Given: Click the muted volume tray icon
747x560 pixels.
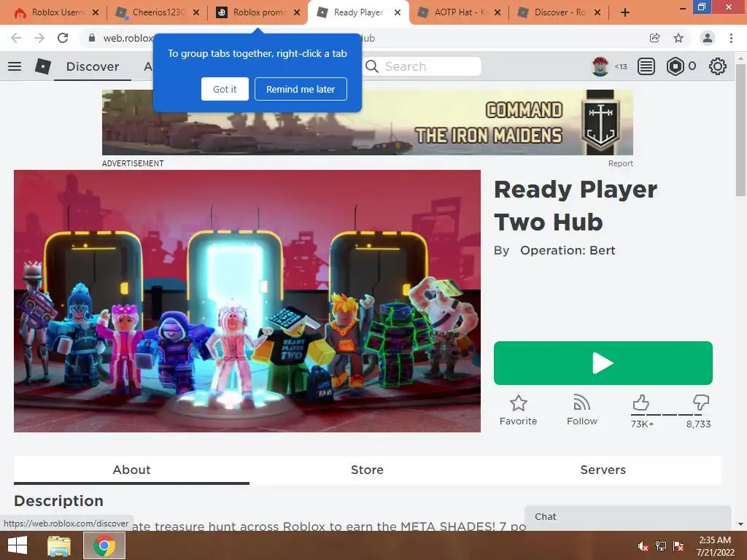Looking at the screenshot, I should click(643, 546).
